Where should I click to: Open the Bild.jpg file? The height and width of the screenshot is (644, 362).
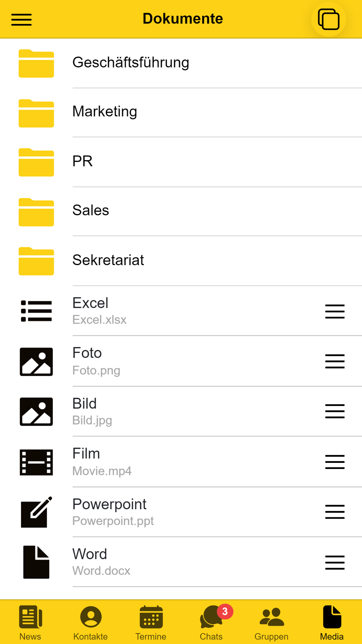click(92, 411)
